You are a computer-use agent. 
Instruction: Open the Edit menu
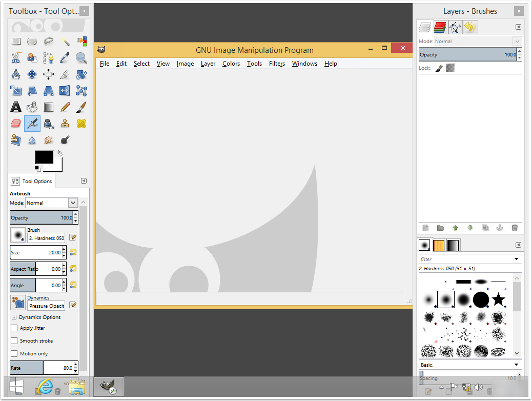tap(121, 64)
